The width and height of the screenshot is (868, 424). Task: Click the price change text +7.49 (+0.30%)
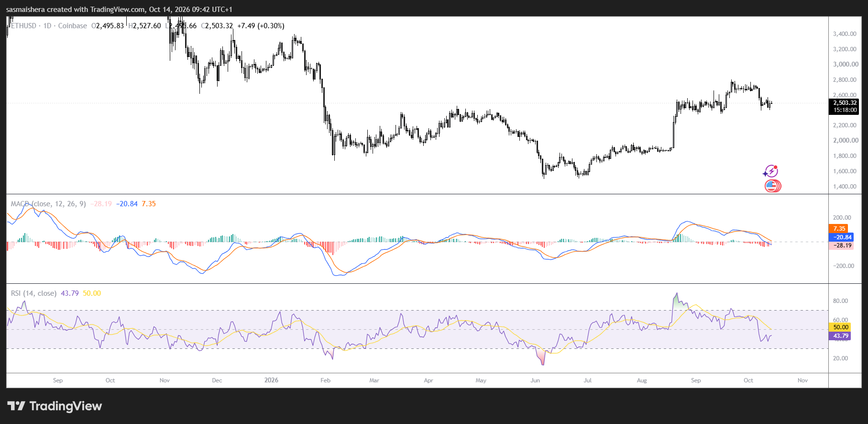pos(261,26)
